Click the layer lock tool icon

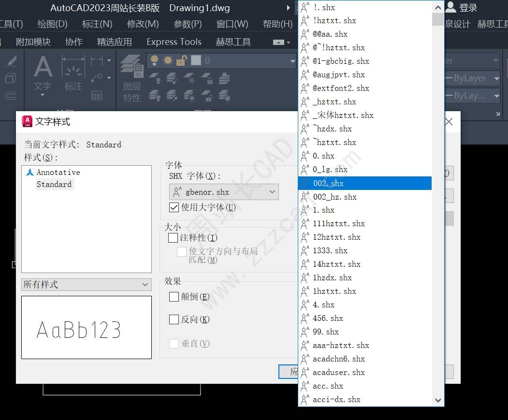coord(207,78)
